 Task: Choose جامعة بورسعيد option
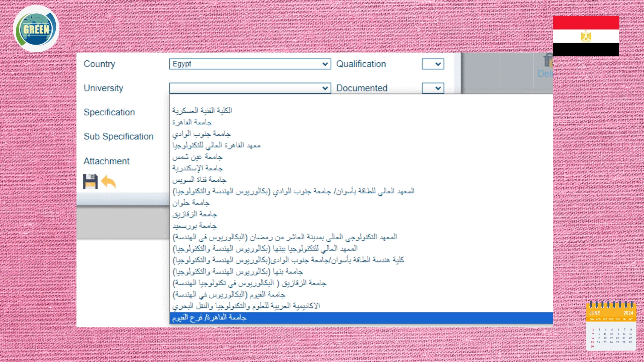click(x=195, y=226)
